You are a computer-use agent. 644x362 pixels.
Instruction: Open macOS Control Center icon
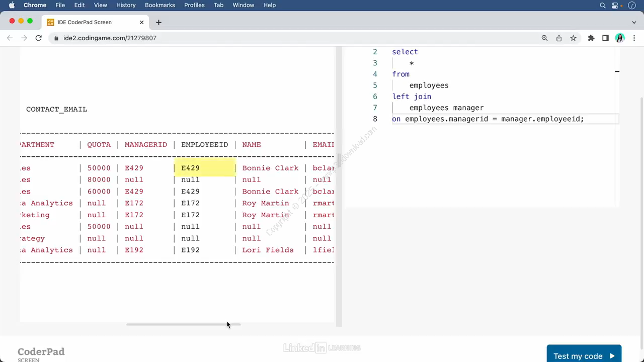pos(615,5)
